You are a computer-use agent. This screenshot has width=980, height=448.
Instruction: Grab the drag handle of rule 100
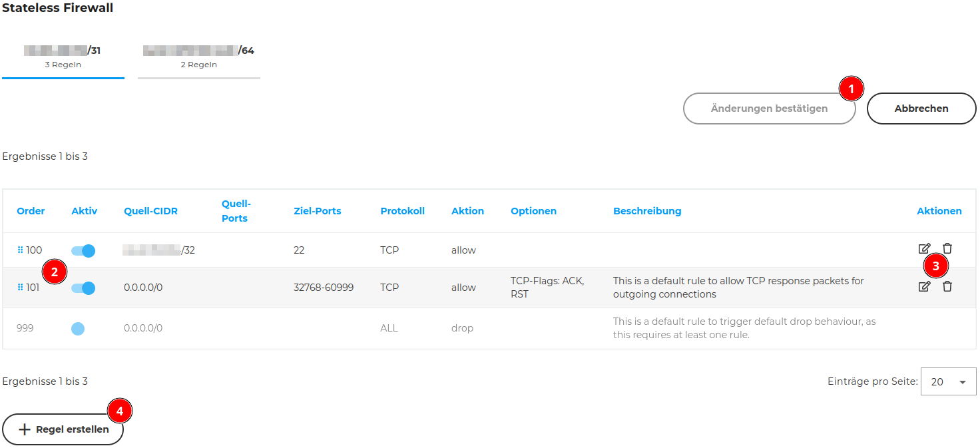(x=20, y=250)
